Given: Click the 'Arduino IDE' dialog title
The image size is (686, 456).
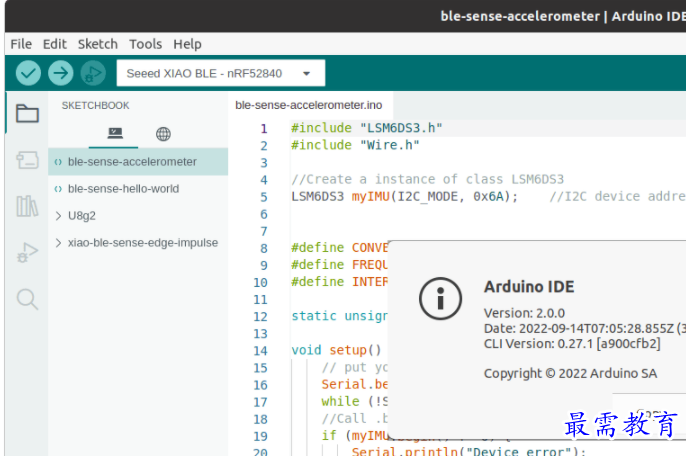Looking at the screenshot, I should tap(529, 287).
